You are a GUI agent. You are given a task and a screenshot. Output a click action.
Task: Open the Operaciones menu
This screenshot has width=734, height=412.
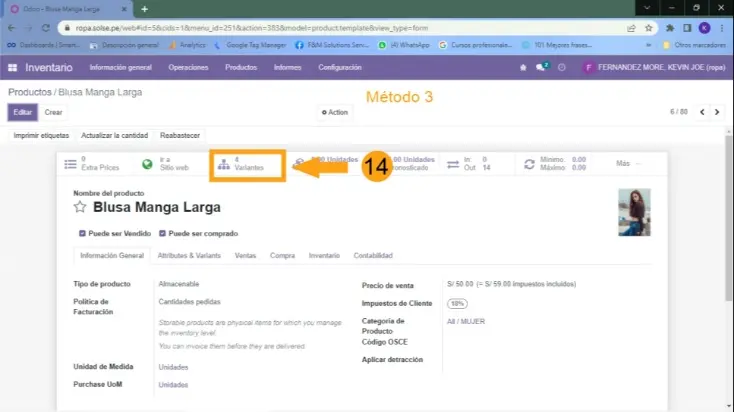click(188, 67)
